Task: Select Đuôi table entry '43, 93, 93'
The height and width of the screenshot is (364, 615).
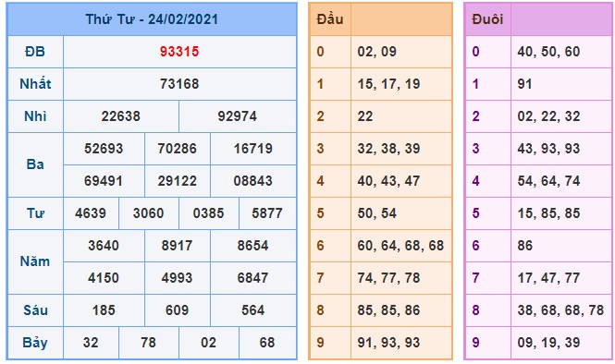Action: click(x=548, y=149)
